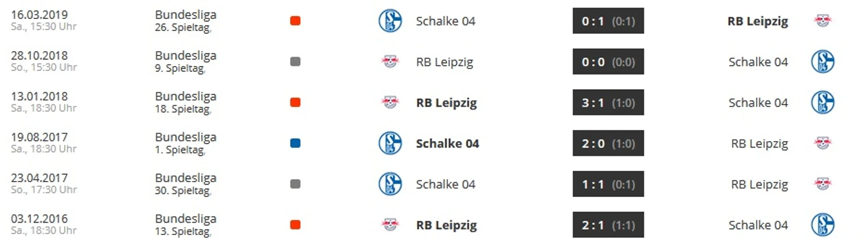Click RB Leipzig home logo in 03.12.2016 match
The height and width of the screenshot is (241, 868).
point(390,225)
